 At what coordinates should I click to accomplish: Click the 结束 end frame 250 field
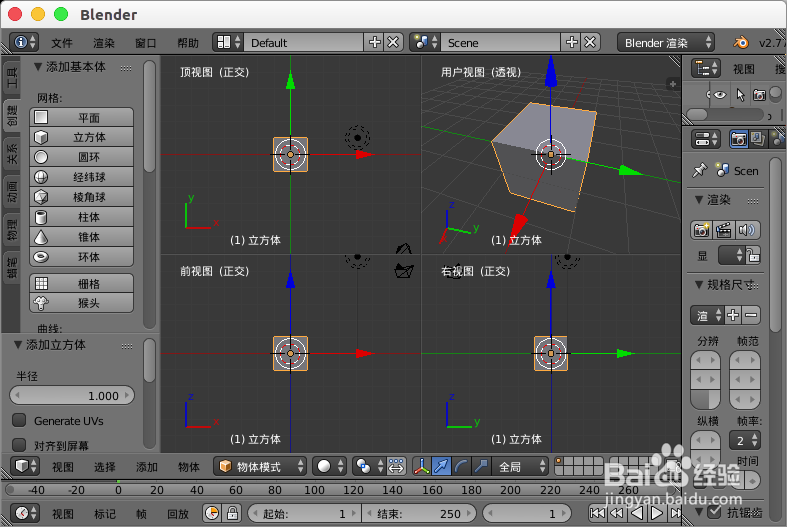(419, 513)
